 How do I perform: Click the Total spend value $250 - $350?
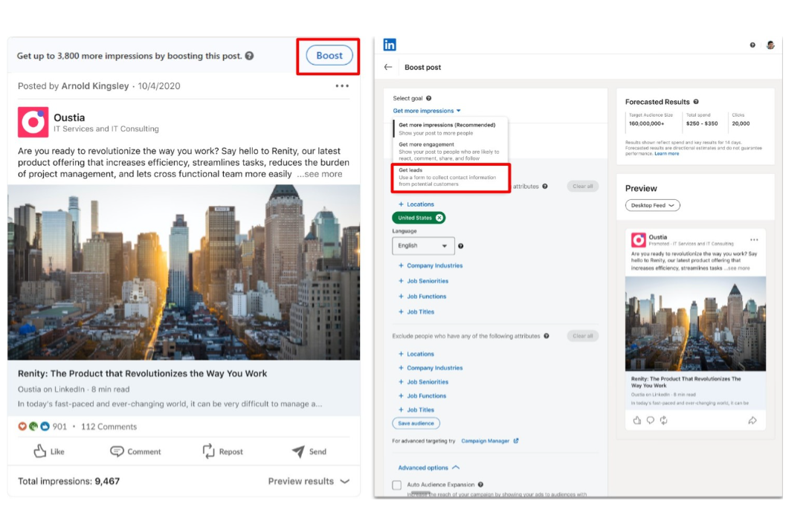click(702, 123)
